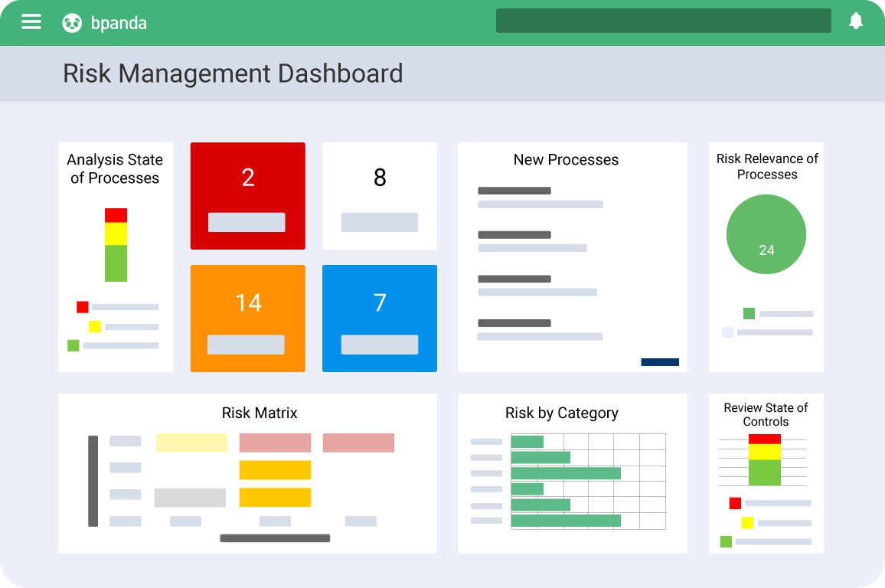Click the 'Review State of Controls' title
This screenshot has height=588, width=885.
point(766,415)
